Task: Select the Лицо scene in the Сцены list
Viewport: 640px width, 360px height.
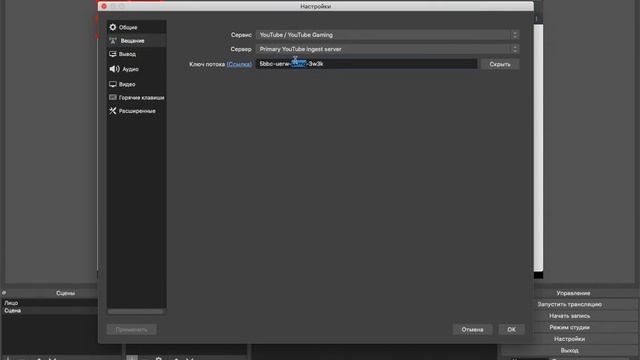Action: (50, 303)
